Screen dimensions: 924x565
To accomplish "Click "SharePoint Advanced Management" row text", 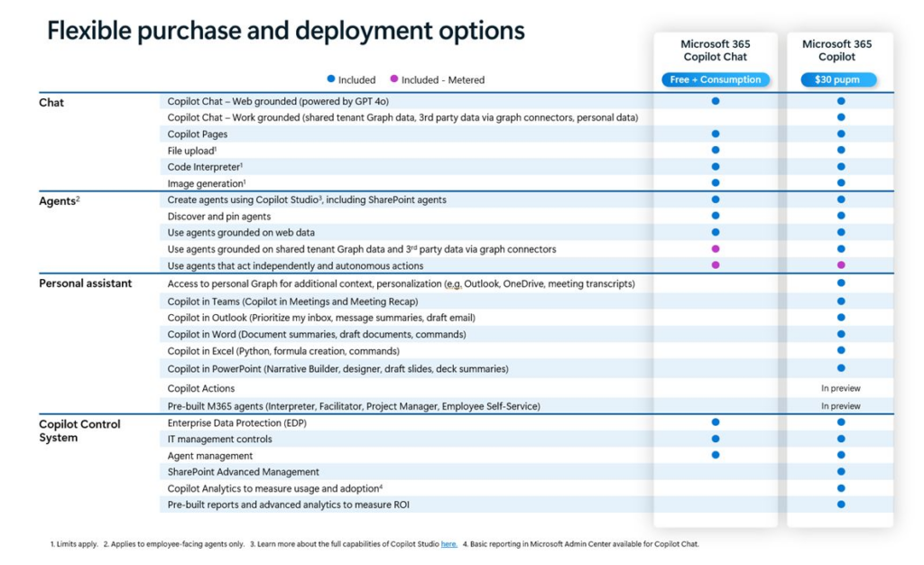I will click(244, 472).
